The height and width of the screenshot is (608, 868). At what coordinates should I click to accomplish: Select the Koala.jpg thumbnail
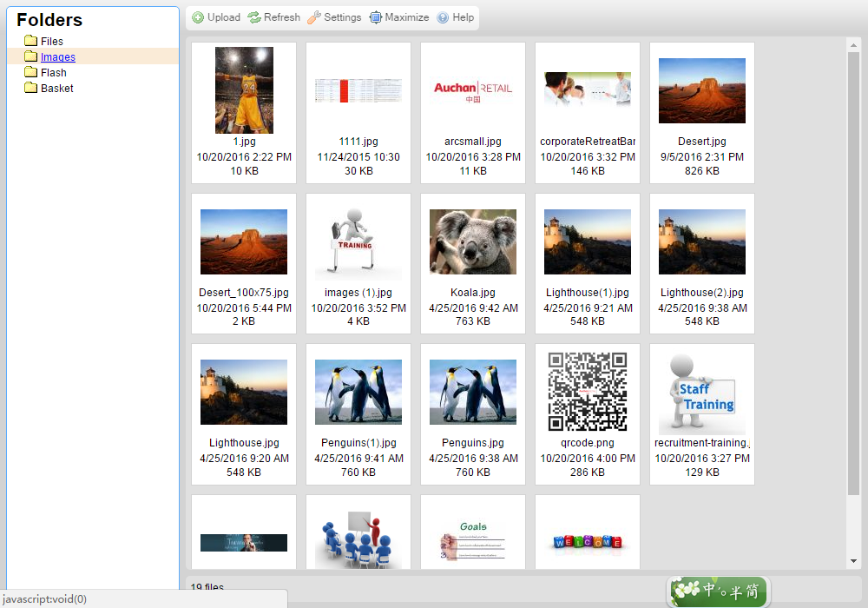click(473, 241)
